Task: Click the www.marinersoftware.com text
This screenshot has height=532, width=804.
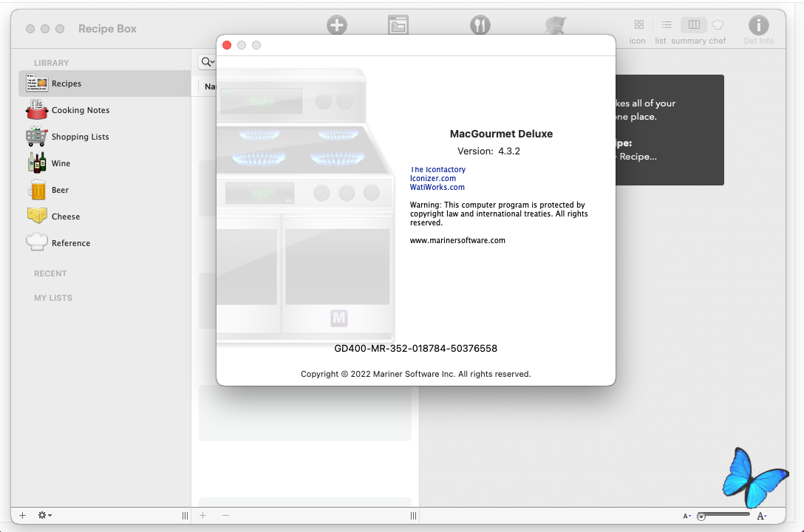Action: click(x=457, y=240)
